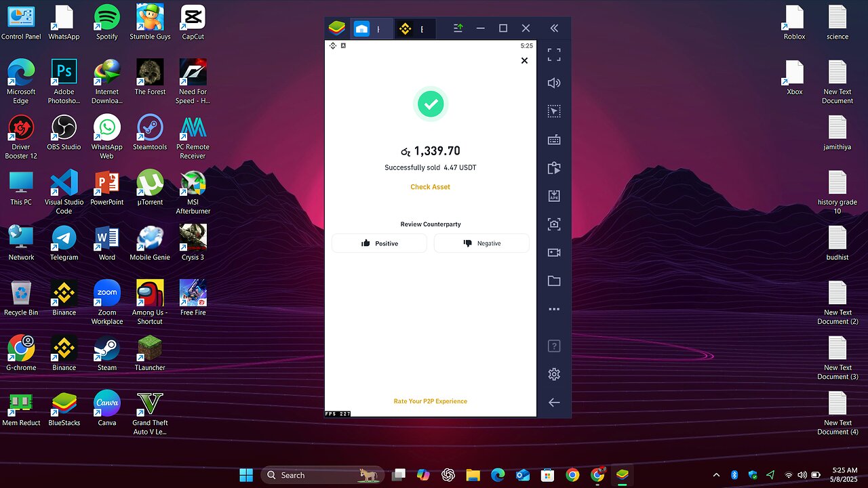This screenshot has width=868, height=488.
Task: Click the BlueStacks logo in title bar
Action: pyautogui.click(x=337, y=28)
